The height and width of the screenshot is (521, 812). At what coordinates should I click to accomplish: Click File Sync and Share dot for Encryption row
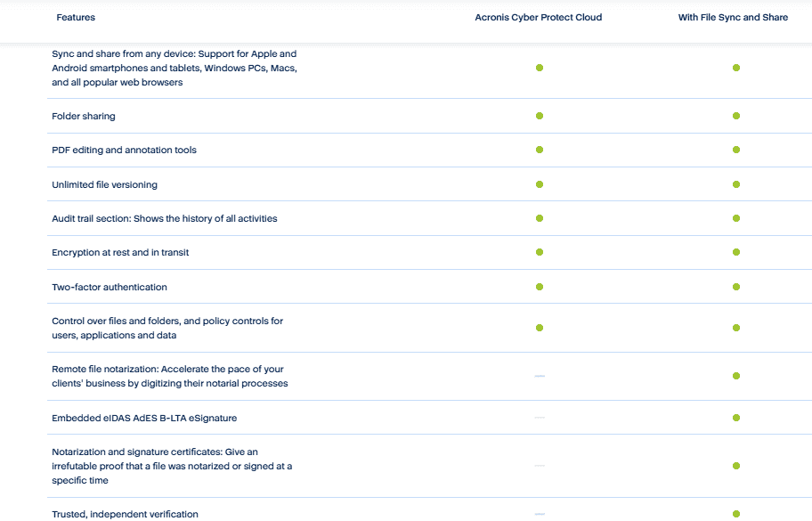[736, 252]
